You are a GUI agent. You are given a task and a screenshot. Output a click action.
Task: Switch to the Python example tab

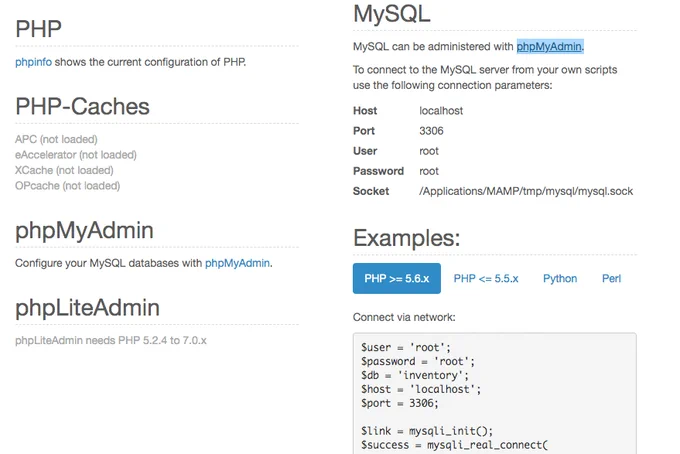coord(560,278)
